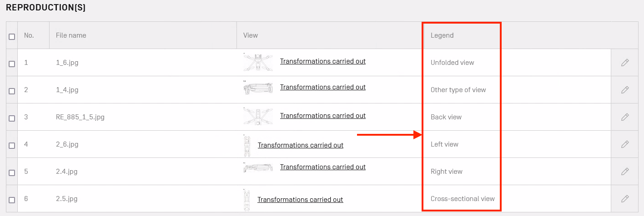Image resolution: width=644 pixels, height=216 pixels.
Task: Click edit pencil for 2.5.jpg row
Action: pyautogui.click(x=625, y=199)
